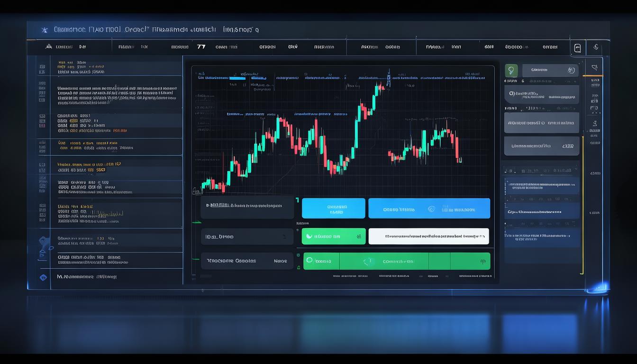Select the top menu item labeled '77'
This screenshot has height=364, width=637.
pos(201,47)
